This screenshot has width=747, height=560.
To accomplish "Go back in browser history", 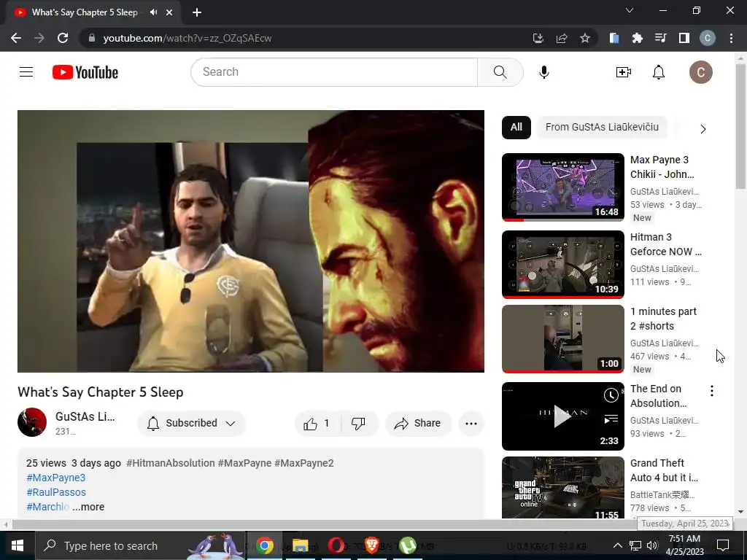I will click(x=16, y=38).
